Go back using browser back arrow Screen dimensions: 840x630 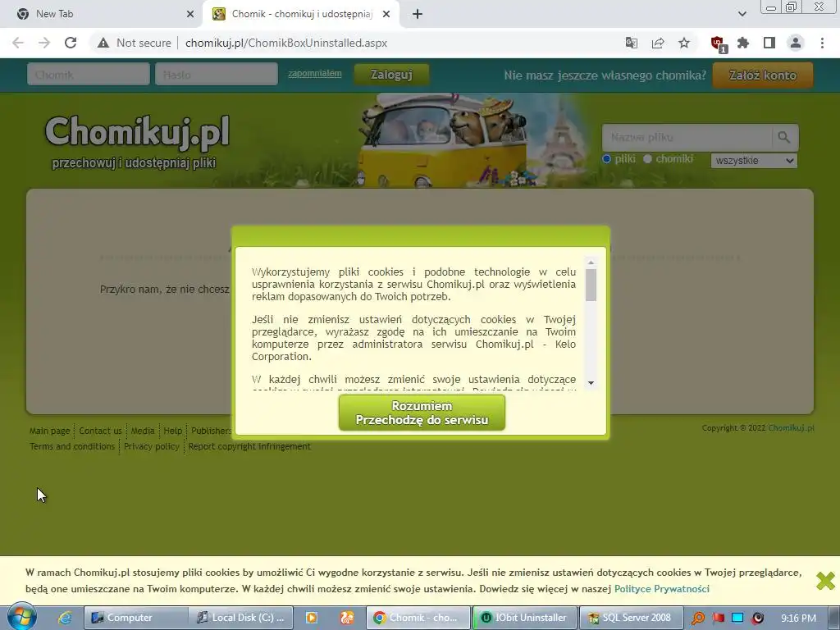tap(18, 43)
